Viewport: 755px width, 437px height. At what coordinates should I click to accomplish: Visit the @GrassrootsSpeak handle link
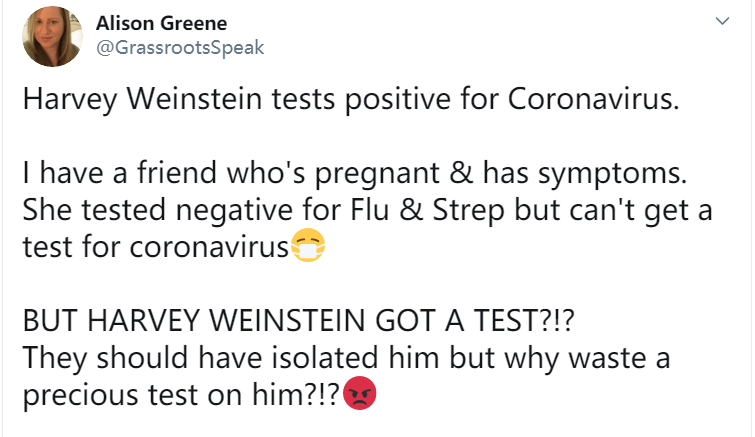181,48
